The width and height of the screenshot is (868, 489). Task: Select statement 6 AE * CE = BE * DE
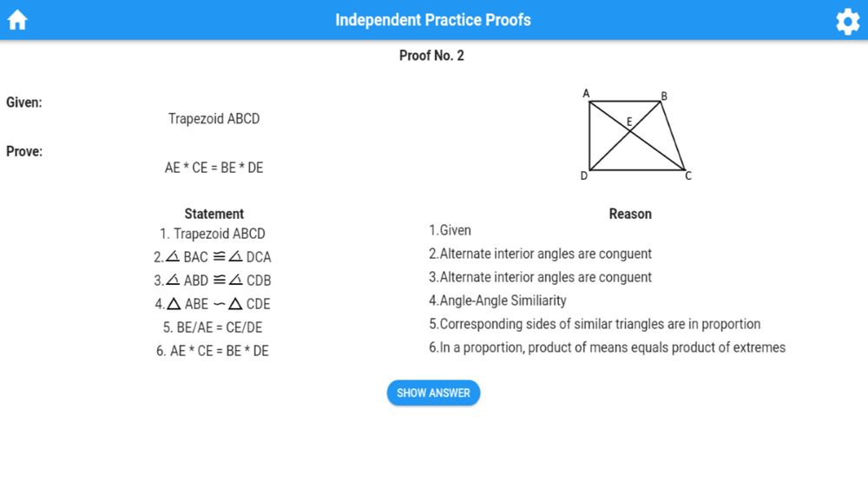coord(213,351)
